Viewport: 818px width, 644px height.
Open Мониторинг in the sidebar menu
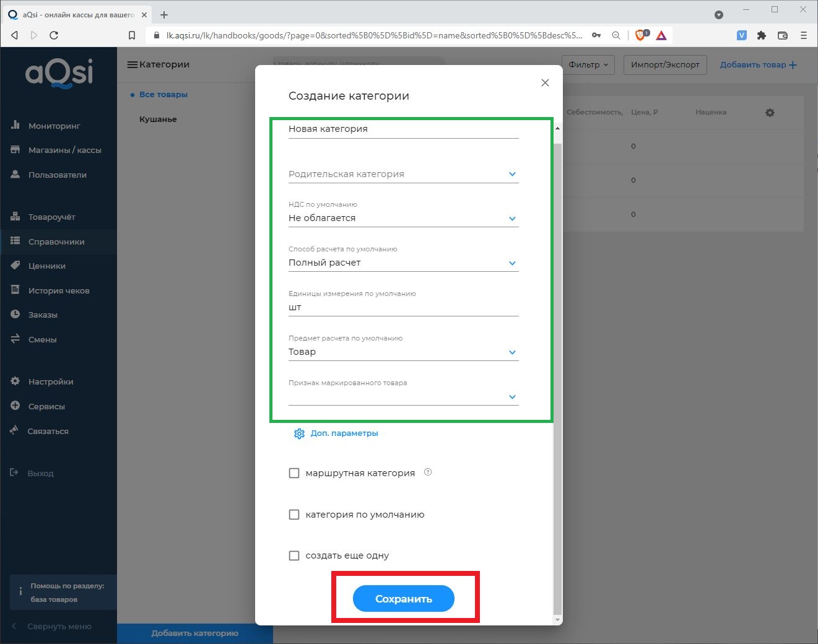tap(54, 126)
